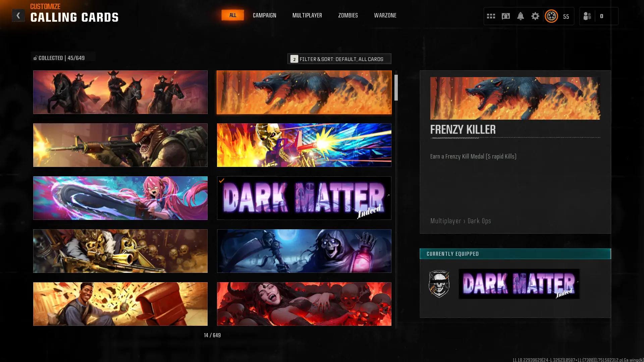644x362 pixels.
Task: Select the cowboy horsemen calling card
Action: point(120,92)
